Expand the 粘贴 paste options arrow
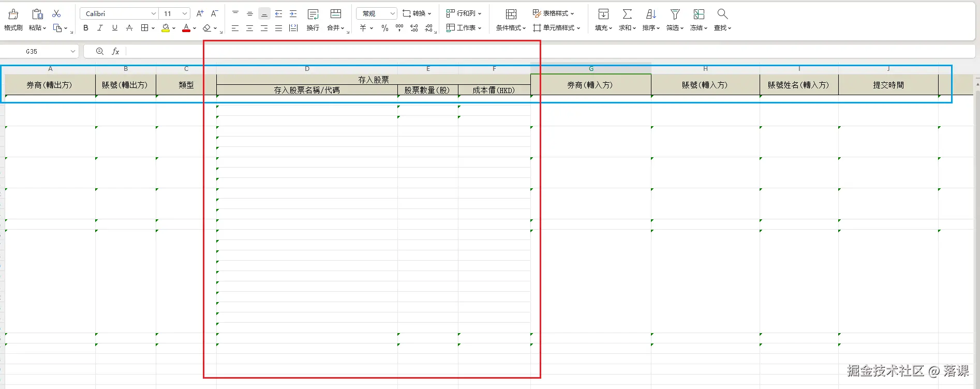Screen dimensions: 980x389 coord(44,28)
